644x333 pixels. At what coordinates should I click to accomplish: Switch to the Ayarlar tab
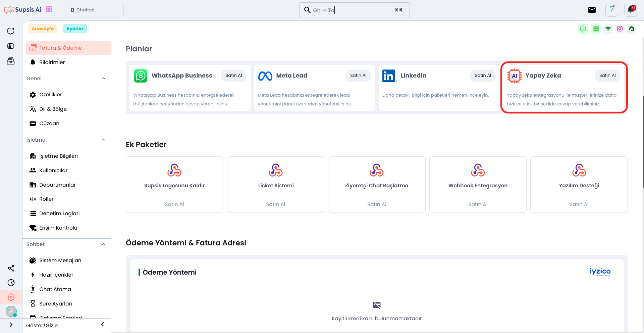click(x=75, y=29)
